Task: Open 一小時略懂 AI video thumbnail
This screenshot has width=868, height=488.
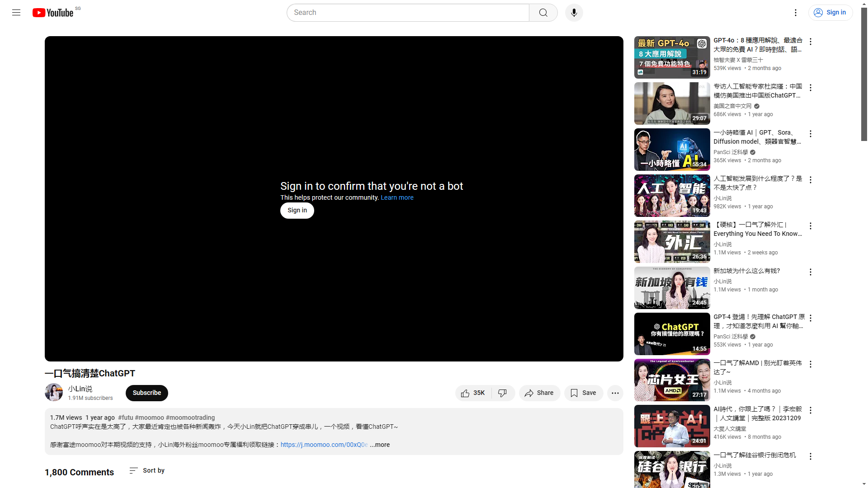Action: click(x=672, y=150)
